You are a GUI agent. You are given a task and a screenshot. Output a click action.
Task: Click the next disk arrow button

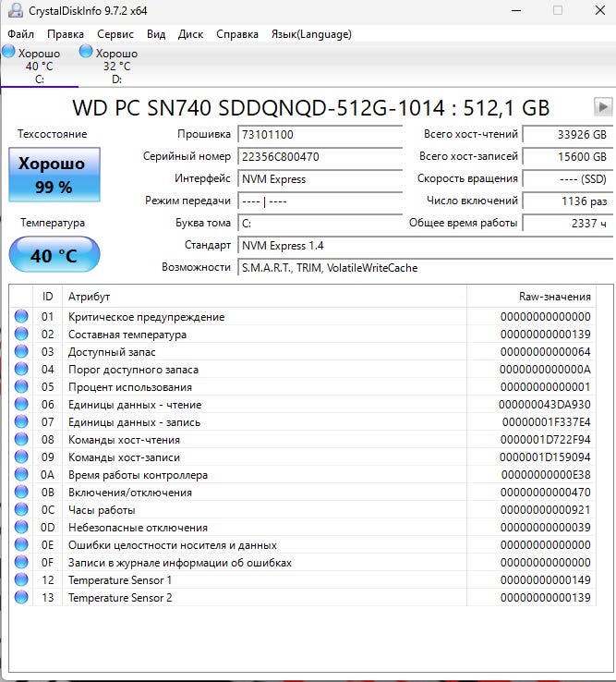tap(603, 106)
